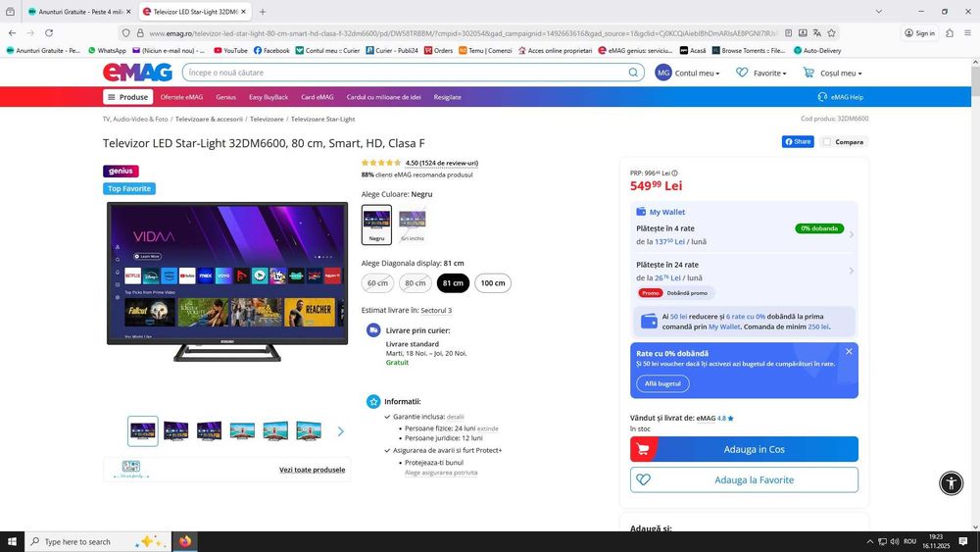Open Resigilate menu item
This screenshot has height=552, width=980.
(x=448, y=97)
